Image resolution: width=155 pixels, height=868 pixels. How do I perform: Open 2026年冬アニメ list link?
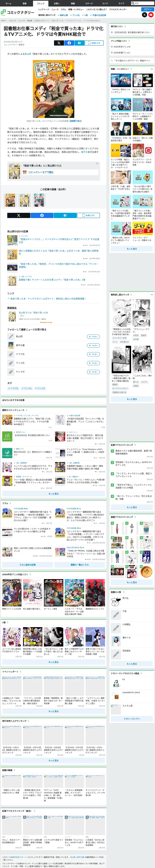coord(122,47)
